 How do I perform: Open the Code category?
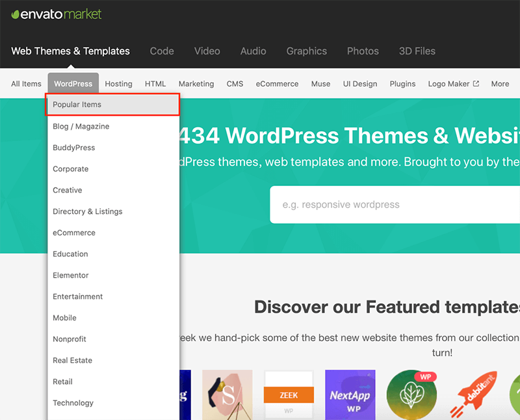click(162, 51)
